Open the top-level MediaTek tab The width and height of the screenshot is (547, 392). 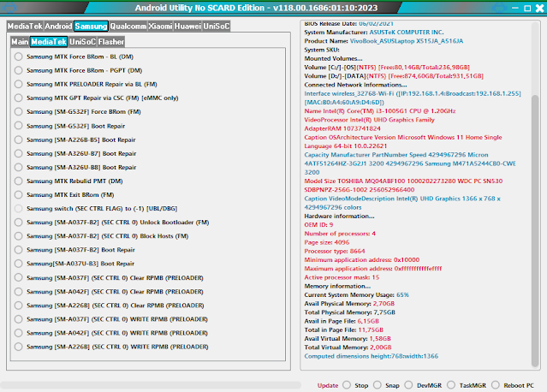[x=25, y=27]
